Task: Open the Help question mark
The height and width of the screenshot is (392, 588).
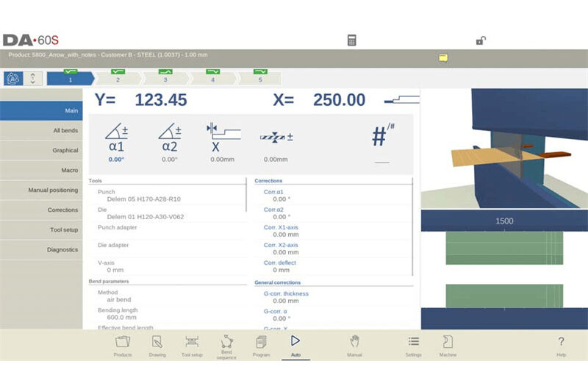Action: [561, 345]
